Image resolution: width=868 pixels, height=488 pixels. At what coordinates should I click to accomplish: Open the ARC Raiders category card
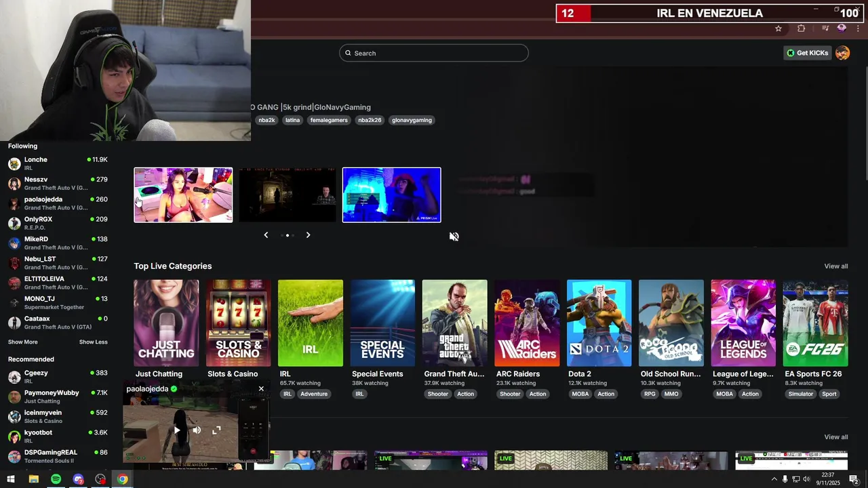tap(527, 323)
